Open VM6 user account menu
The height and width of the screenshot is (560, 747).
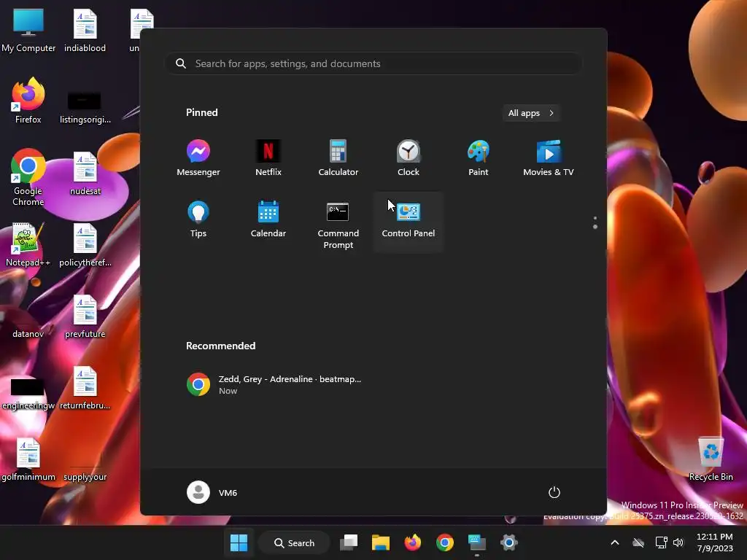212,492
